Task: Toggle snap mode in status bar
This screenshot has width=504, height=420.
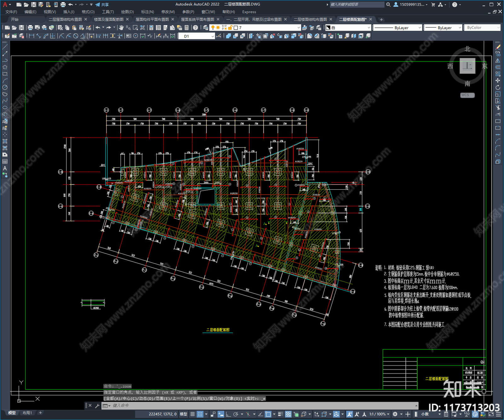Action: coord(200,414)
